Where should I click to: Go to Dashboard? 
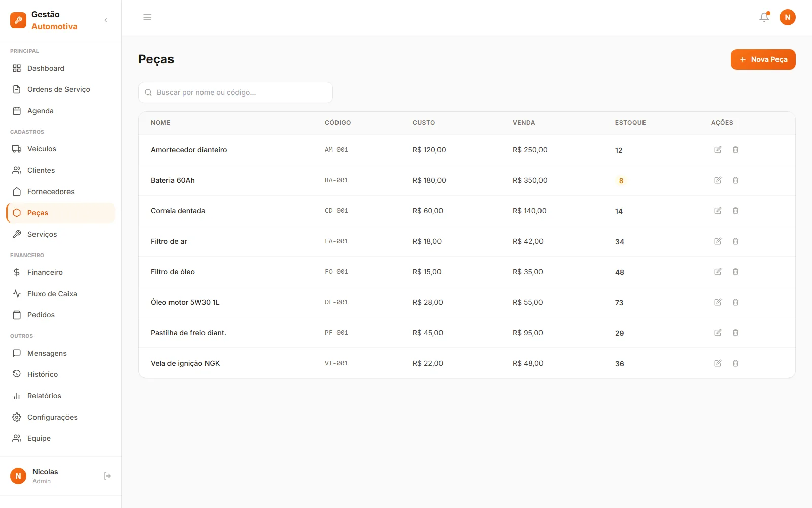[61, 68]
